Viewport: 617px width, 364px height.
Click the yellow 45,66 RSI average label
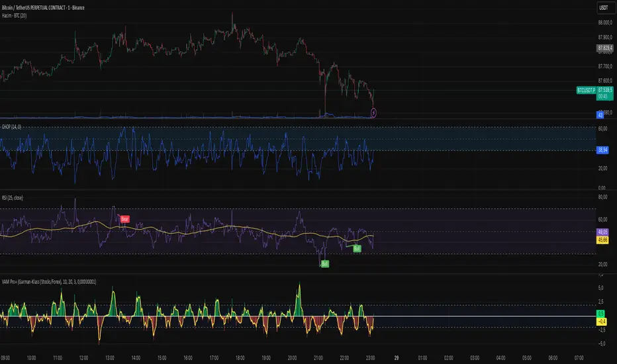pyautogui.click(x=602, y=240)
